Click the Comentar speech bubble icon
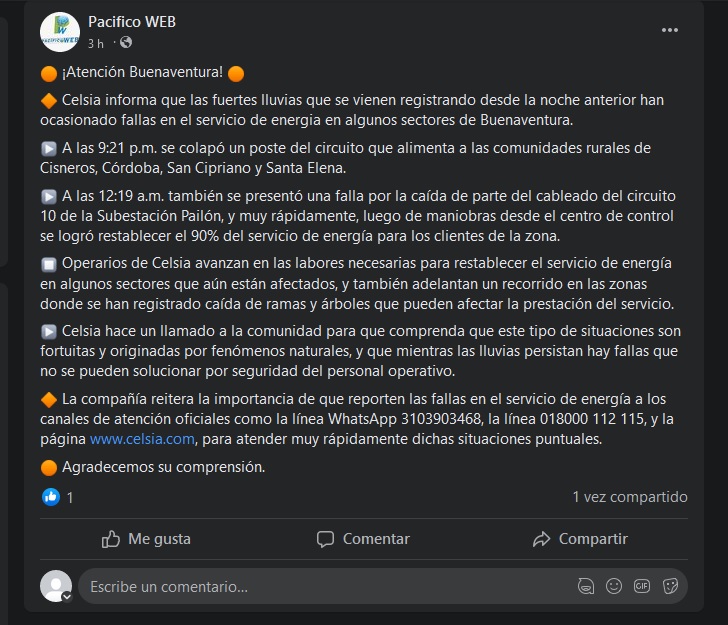This screenshot has width=728, height=625. click(x=325, y=539)
